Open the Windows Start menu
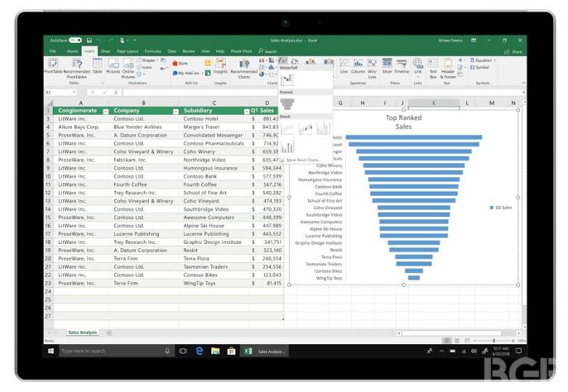The width and height of the screenshot is (568, 392). (x=51, y=351)
